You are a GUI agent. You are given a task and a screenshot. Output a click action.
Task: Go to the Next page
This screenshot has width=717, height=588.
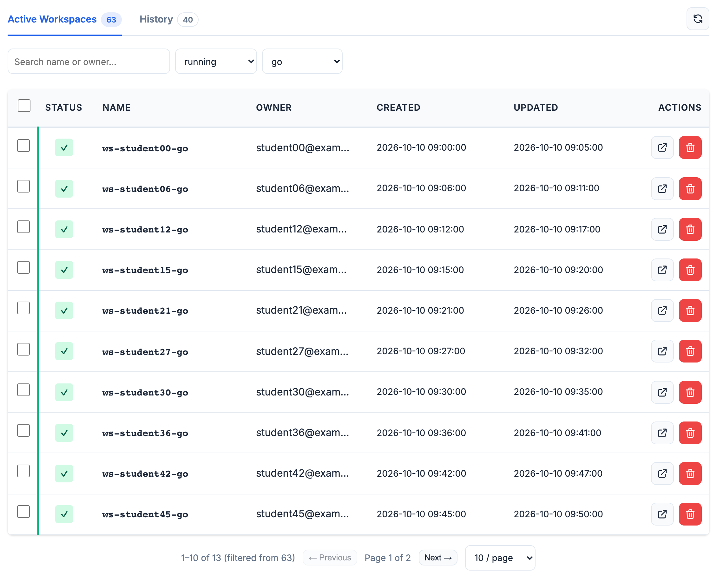438,558
